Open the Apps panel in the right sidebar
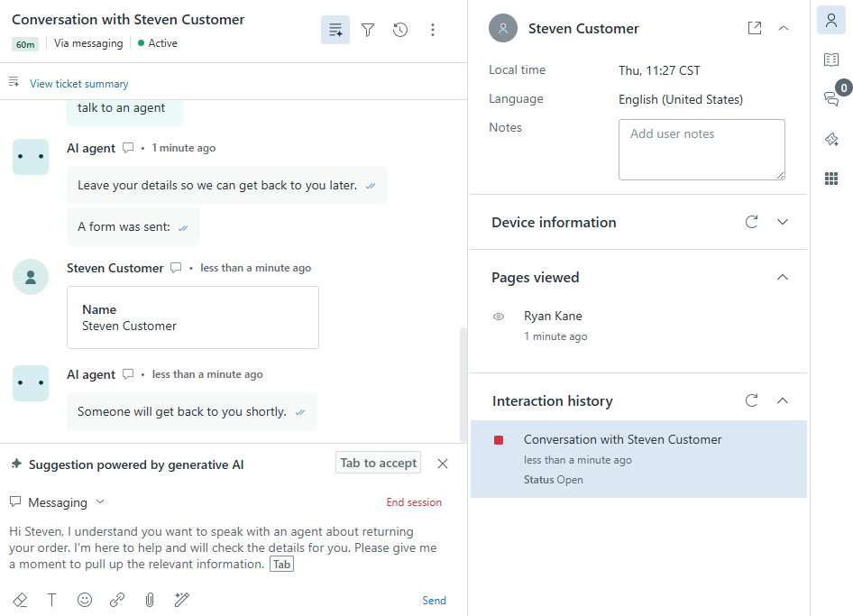Viewport: 853px width, 616px height. click(830, 179)
